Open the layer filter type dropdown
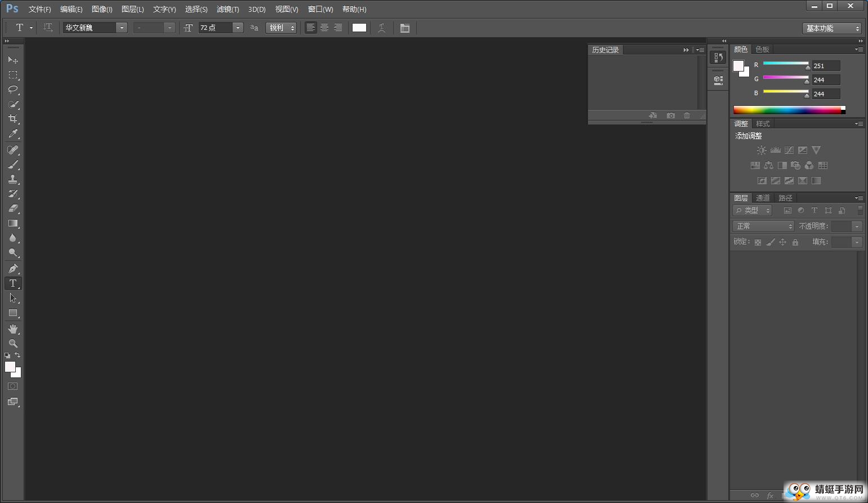The image size is (868, 503). (x=752, y=211)
